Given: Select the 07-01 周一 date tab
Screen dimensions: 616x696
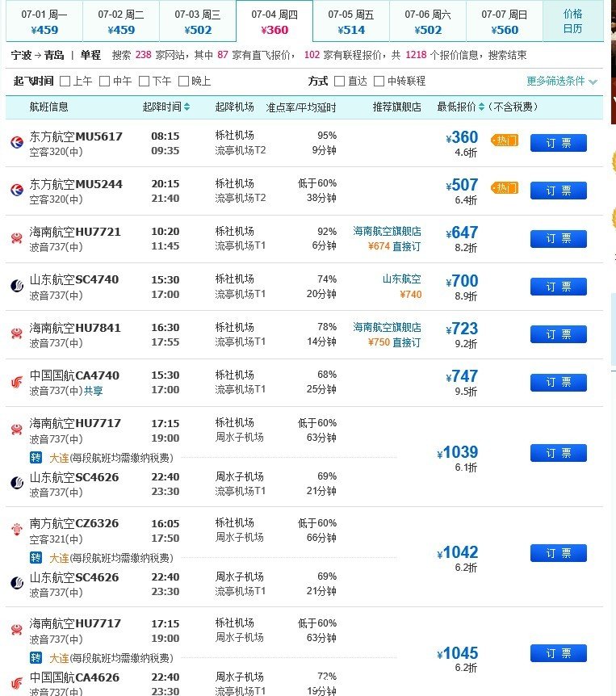Looking at the screenshot, I should pos(44,22).
